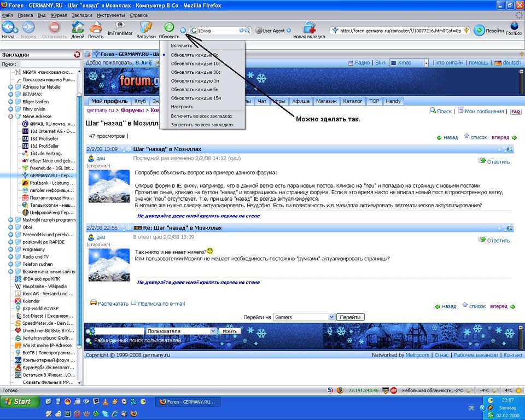Select 'Обновлять каждую 1м' in reload menu
The image size is (525, 420).
202,81
